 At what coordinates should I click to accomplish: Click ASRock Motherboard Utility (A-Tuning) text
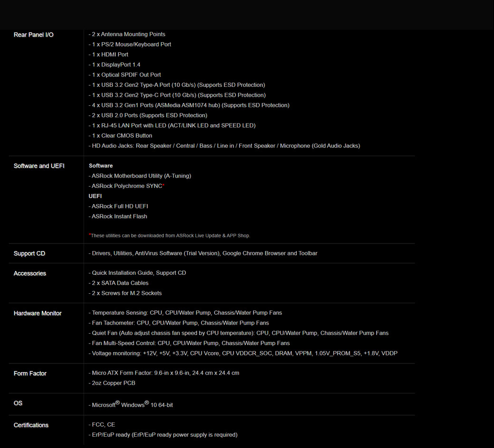(x=140, y=176)
